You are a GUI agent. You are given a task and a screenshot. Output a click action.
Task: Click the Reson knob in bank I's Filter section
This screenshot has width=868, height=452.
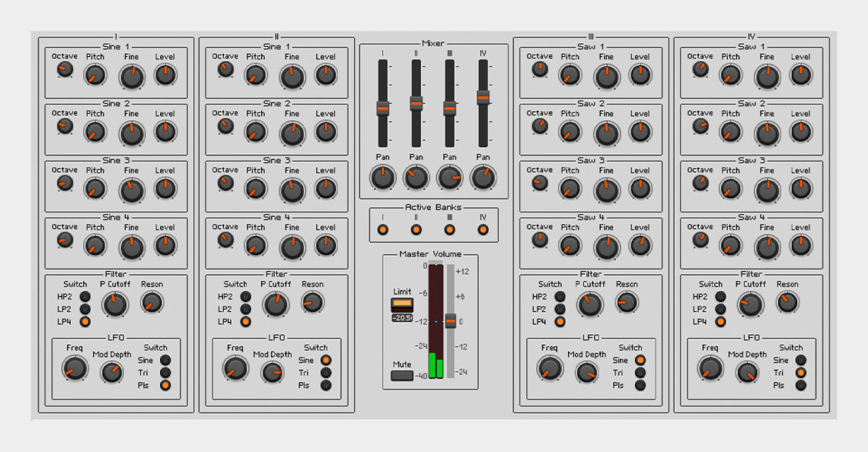152,301
